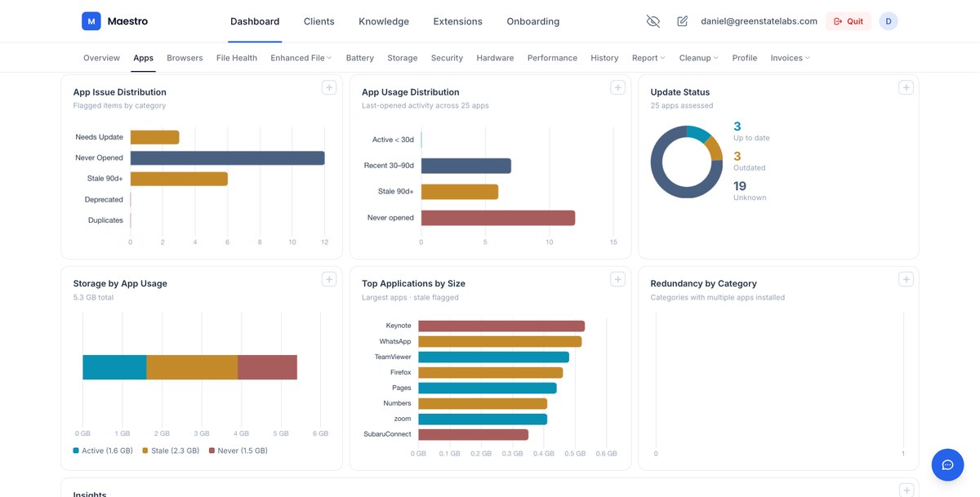This screenshot has width=980, height=497.
Task: Open the Browsers sub-tab
Action: (185, 58)
